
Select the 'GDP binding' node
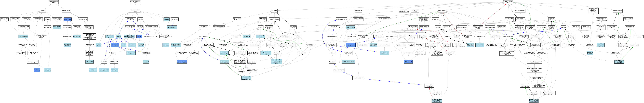pyautogui.click(x=47, y=70)
